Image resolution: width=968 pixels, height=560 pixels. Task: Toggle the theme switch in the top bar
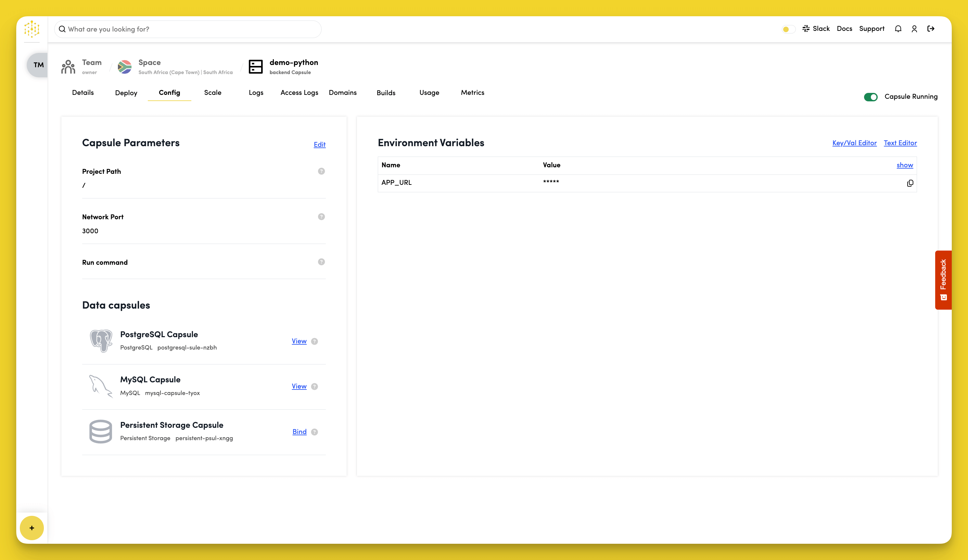787,29
